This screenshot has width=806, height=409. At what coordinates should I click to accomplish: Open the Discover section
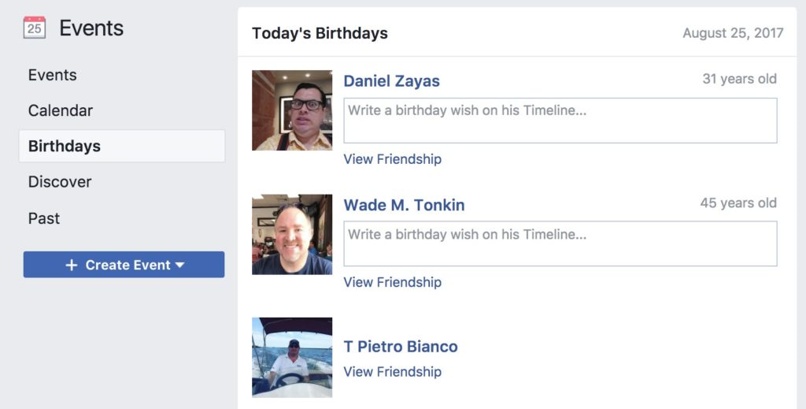59,182
